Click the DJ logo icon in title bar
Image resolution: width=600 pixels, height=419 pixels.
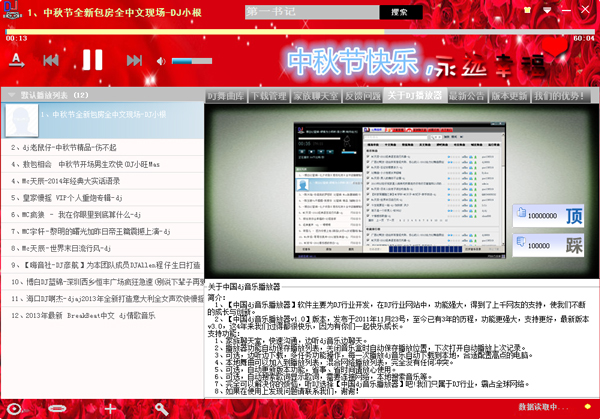click(11, 10)
